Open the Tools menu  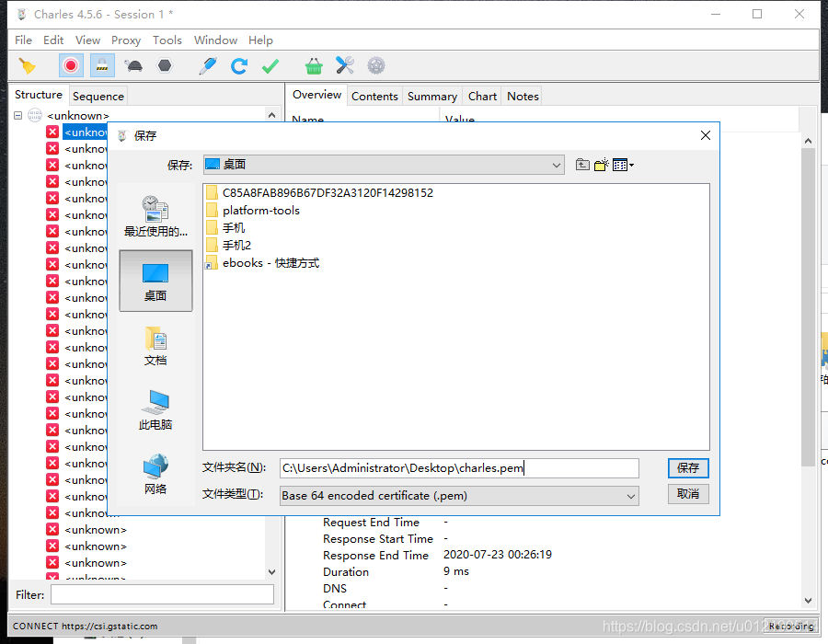(x=167, y=40)
